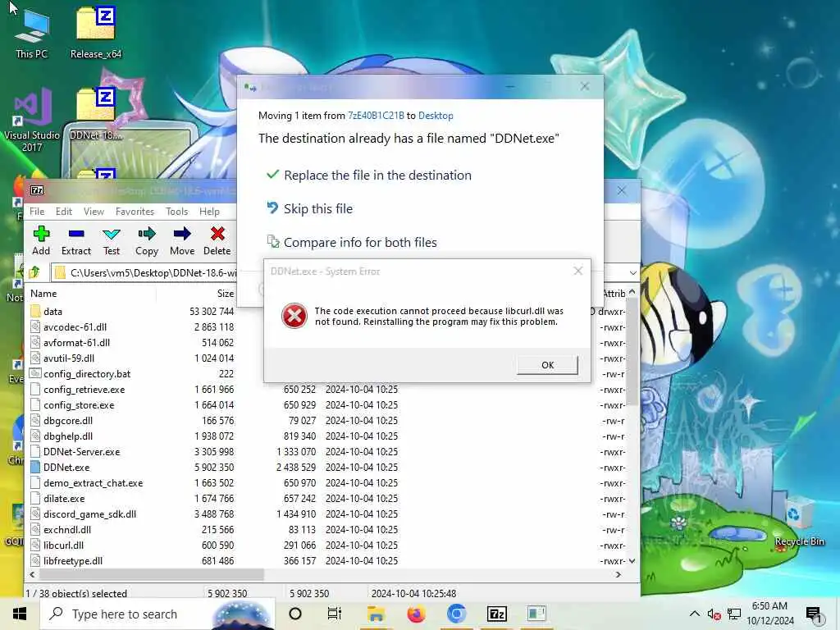
Task: Switch to 7-Zip in the taskbar
Action: click(x=496, y=614)
